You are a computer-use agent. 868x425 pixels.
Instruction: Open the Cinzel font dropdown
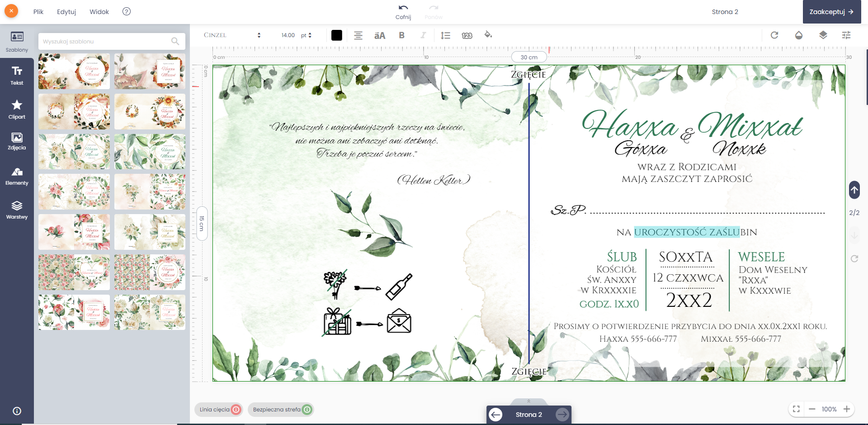point(232,35)
